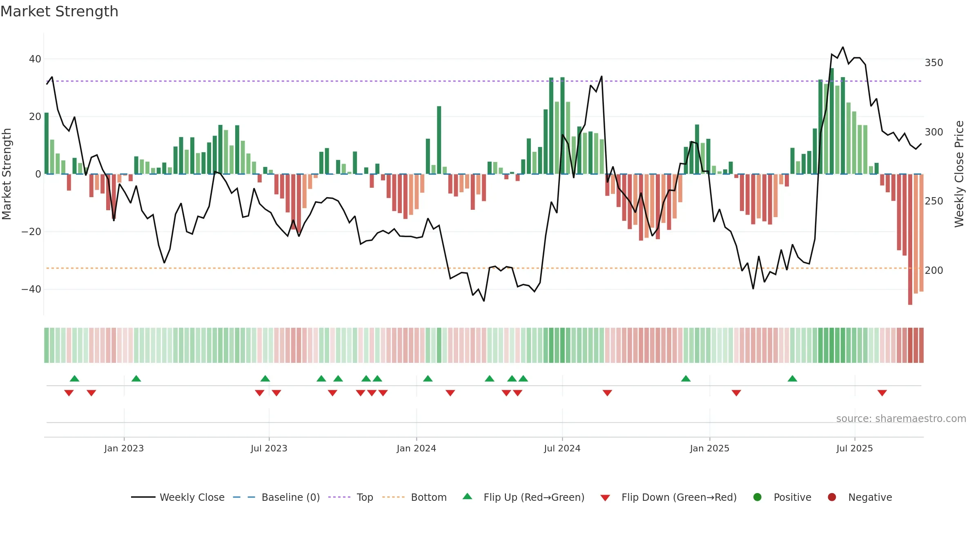
Task: Click the Jan 2023 x-axis label
Action: tap(124, 449)
